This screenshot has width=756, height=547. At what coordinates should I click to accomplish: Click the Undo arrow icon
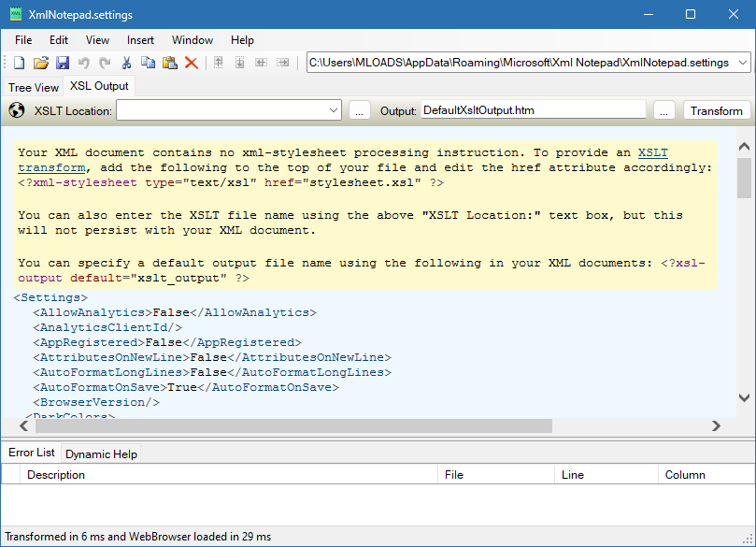(x=84, y=63)
